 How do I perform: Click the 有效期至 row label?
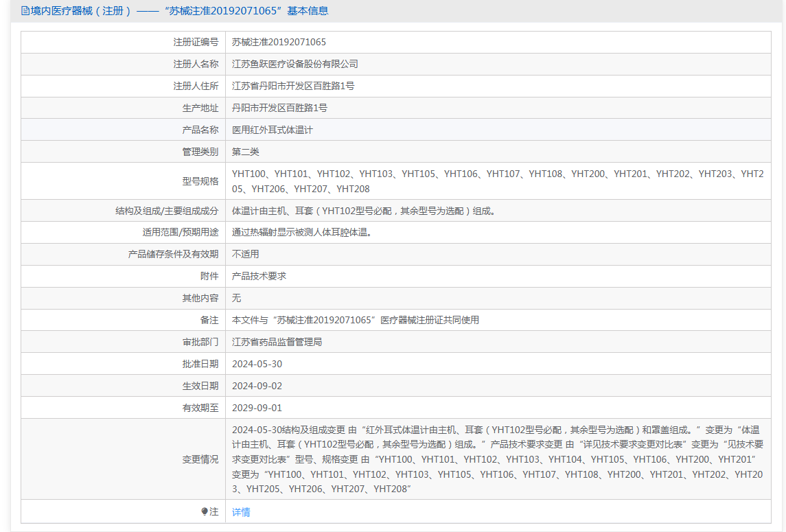tap(200, 408)
